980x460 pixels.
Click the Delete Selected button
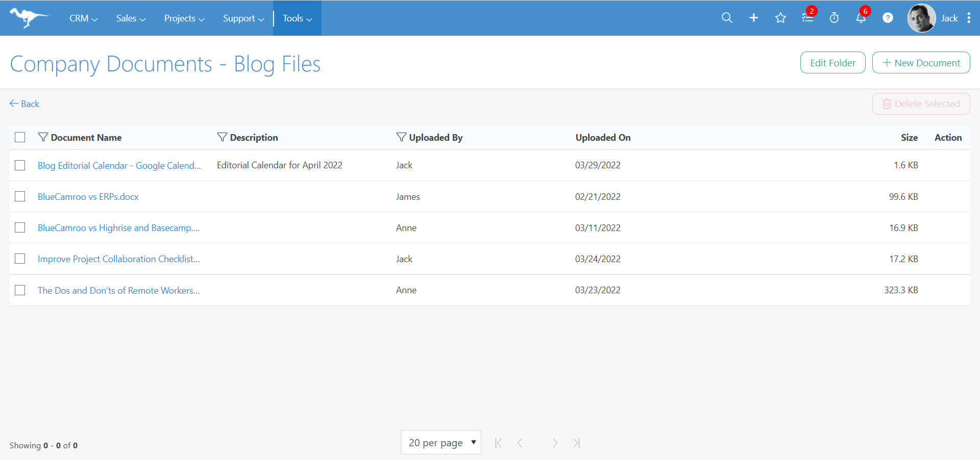point(921,104)
